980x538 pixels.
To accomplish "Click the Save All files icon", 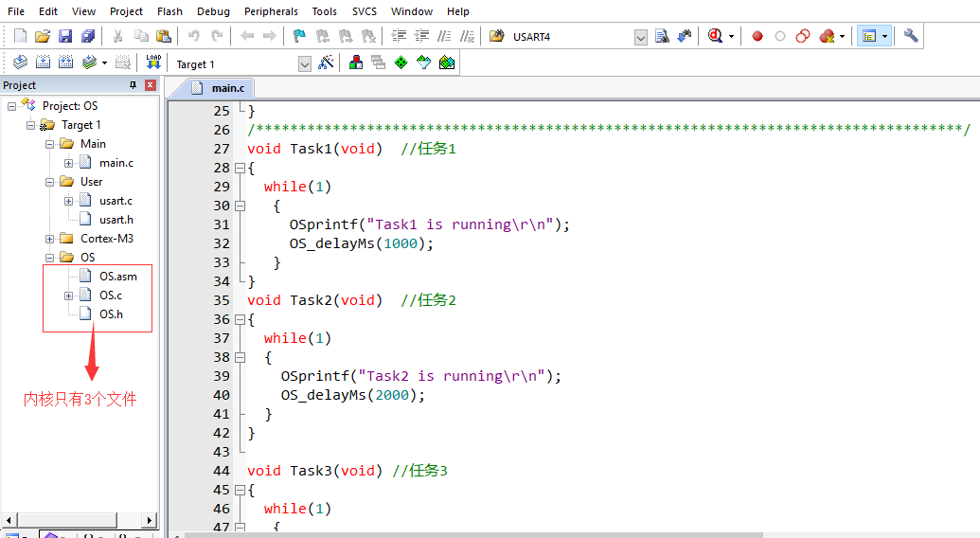I will pos(88,36).
